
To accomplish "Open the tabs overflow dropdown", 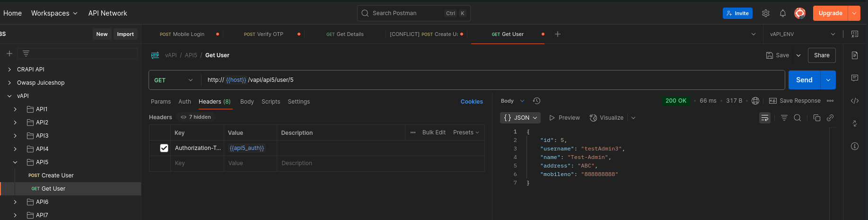I will [754, 34].
